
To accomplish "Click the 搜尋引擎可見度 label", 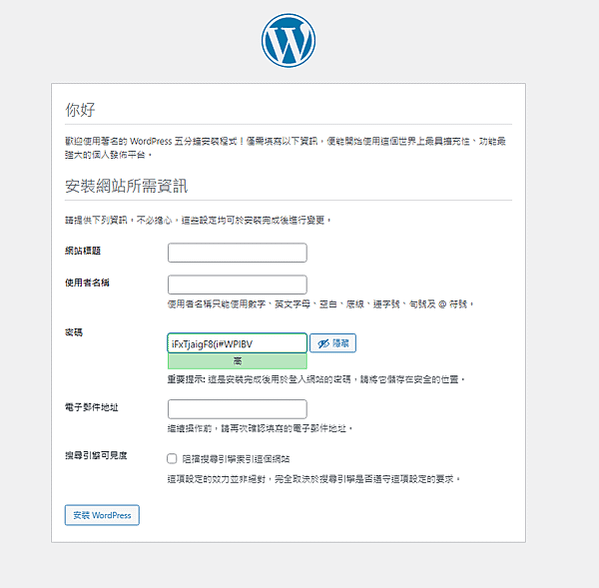I will (96, 455).
